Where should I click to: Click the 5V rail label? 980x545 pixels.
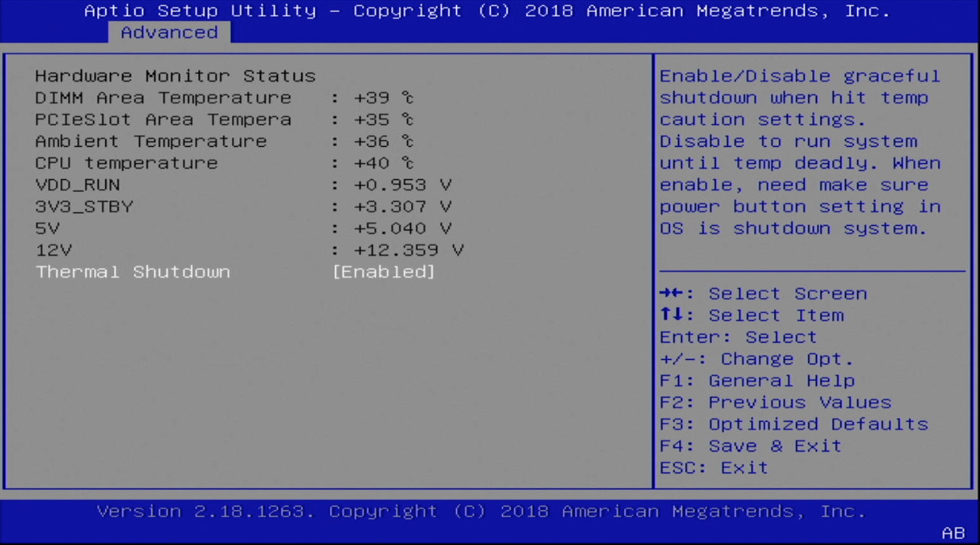[x=47, y=229]
